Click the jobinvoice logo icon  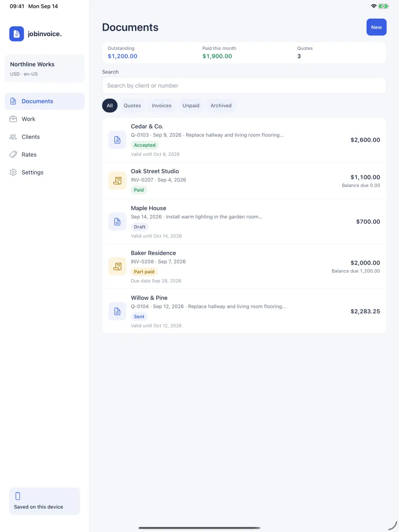(17, 34)
